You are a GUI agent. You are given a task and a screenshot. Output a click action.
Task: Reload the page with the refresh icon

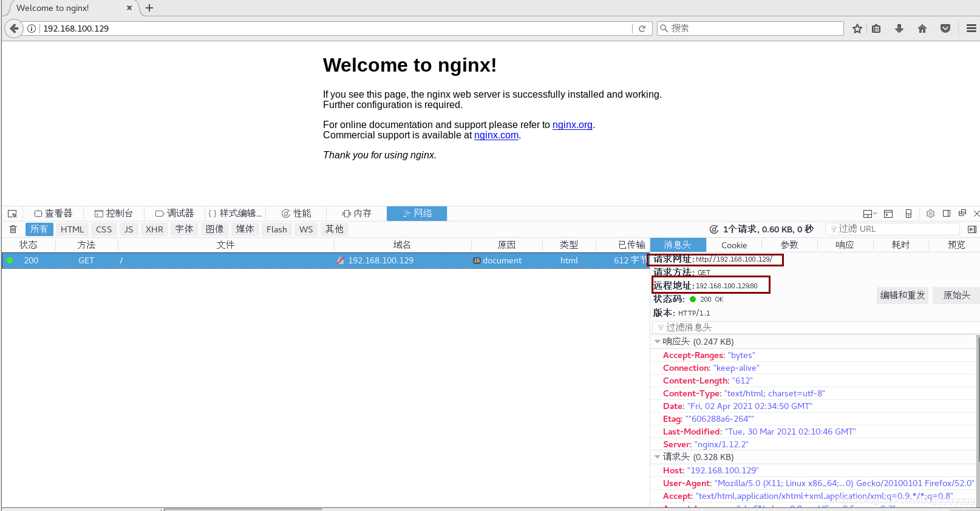pos(642,29)
